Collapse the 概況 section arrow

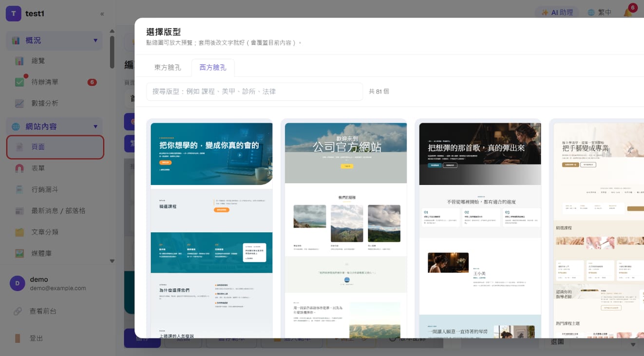(95, 40)
